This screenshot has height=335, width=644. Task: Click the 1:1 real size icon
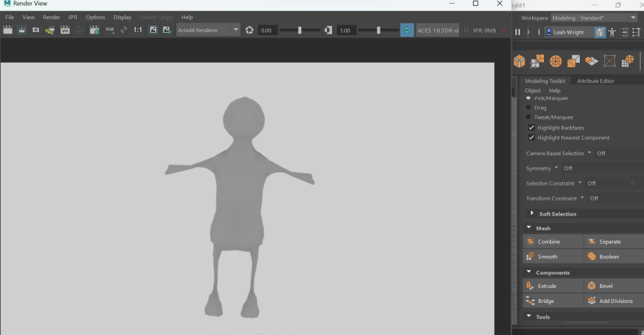click(138, 30)
